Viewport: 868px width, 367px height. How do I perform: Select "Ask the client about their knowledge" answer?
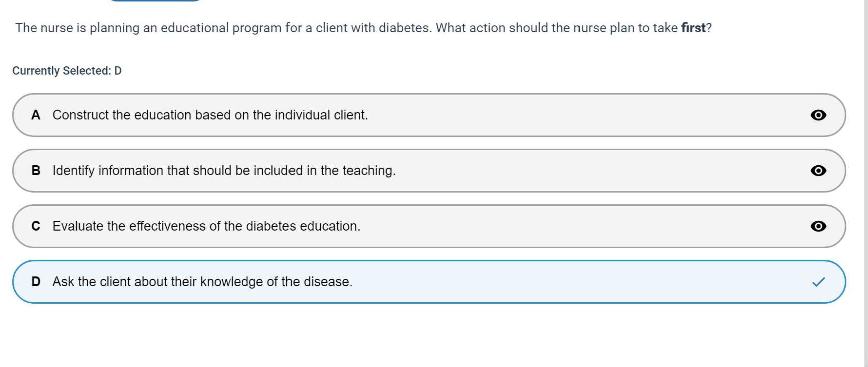[202, 282]
